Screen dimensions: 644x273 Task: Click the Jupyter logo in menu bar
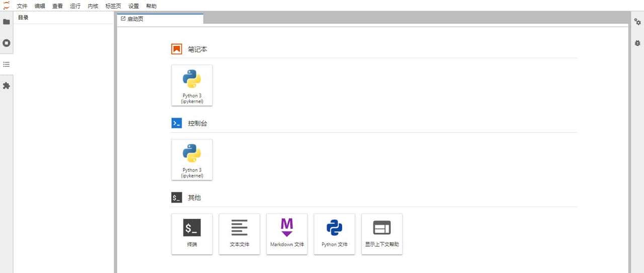[x=6, y=6]
